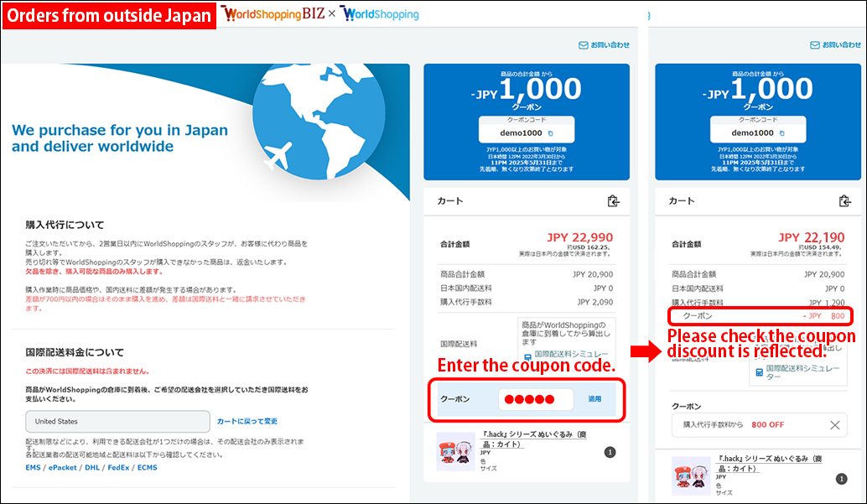This screenshot has height=504, width=867.
Task: Click the plush doll thumbnail in the JPY 22,990 cart
Action: coord(456,452)
